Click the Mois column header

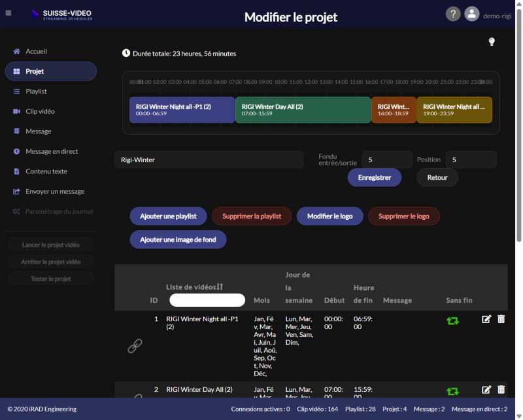pos(261,300)
